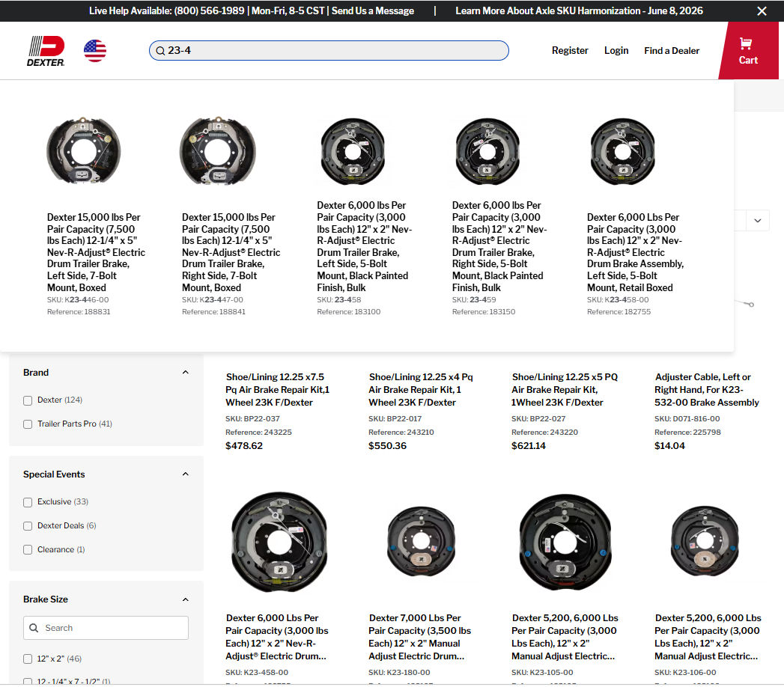Click the Brake Size search magnifier icon
The image size is (784, 687).
tap(34, 628)
